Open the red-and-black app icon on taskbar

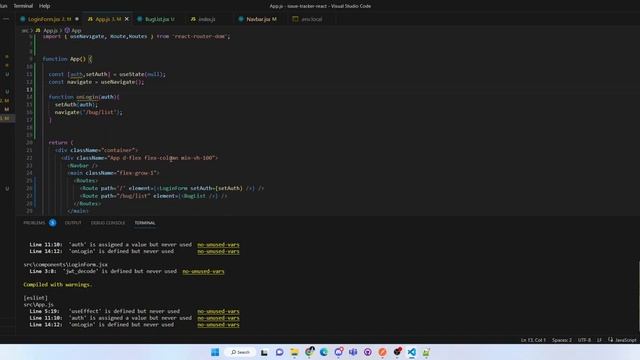pos(397,351)
